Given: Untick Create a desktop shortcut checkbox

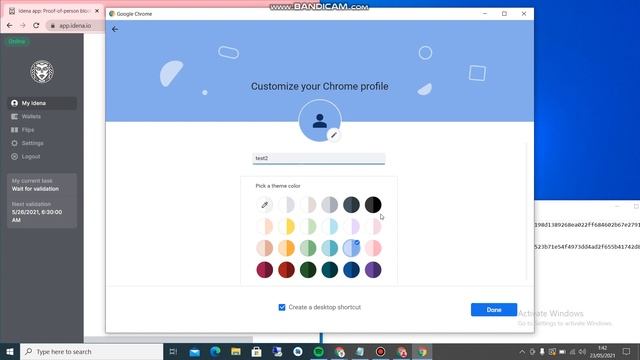Looking at the screenshot, I should (x=282, y=307).
